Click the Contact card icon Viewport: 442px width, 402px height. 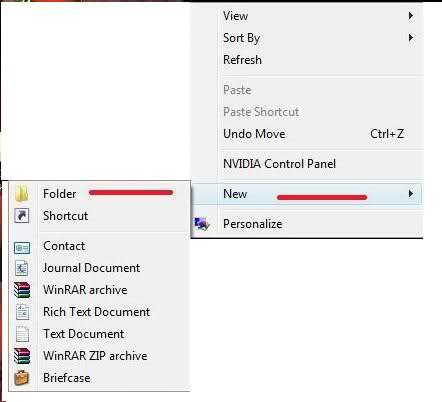[x=22, y=248]
